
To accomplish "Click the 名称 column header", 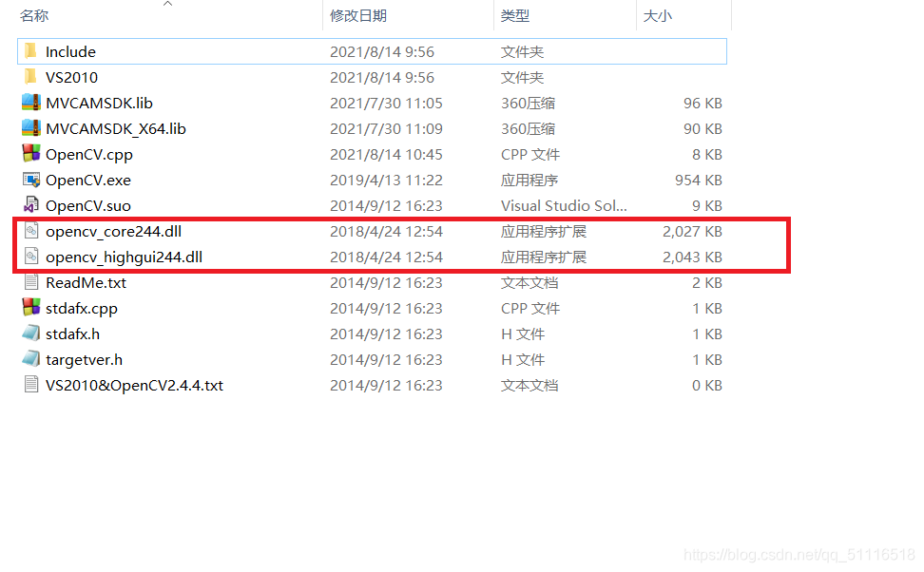I will (x=33, y=16).
